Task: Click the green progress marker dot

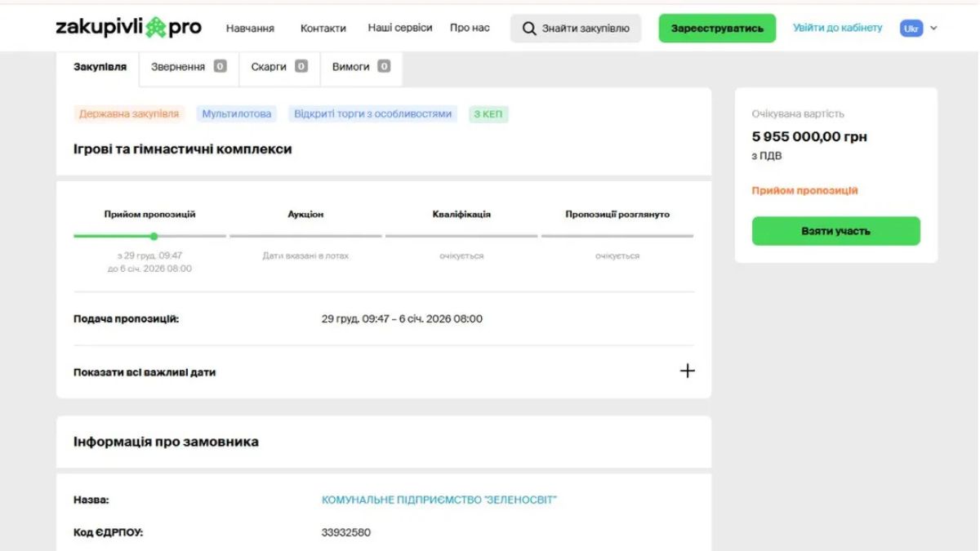Action: [154, 236]
